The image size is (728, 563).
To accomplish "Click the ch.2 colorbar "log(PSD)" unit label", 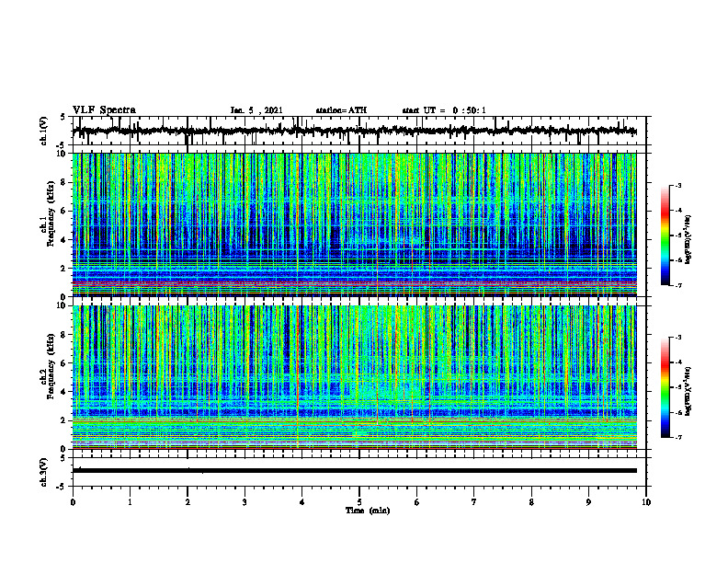I will (x=688, y=391).
